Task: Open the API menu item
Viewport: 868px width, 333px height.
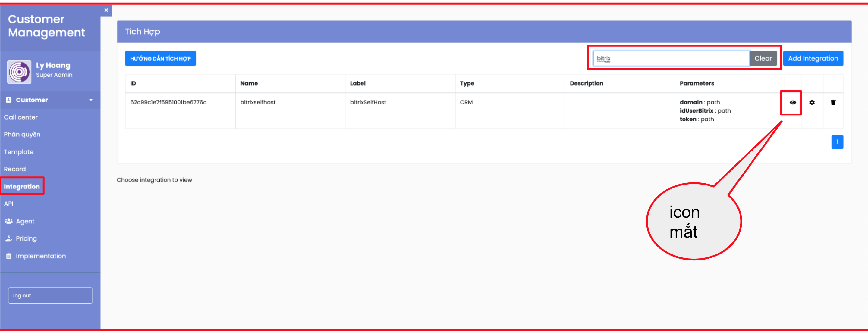Action: tap(9, 204)
